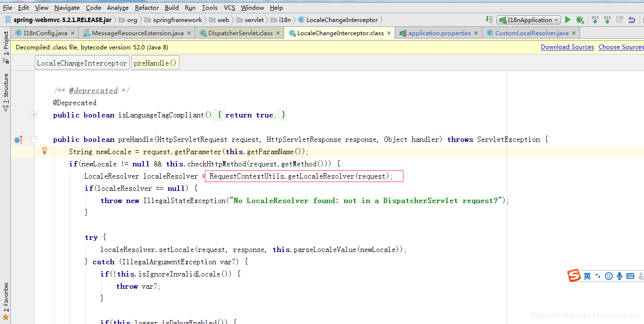Click the build project binary-arrow icon

[x=489, y=20]
